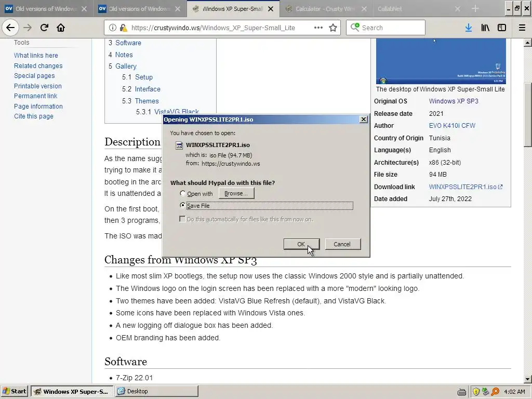This screenshot has height=399, width=532.
Task: Open the Library icon in toolbar
Action: click(x=485, y=28)
